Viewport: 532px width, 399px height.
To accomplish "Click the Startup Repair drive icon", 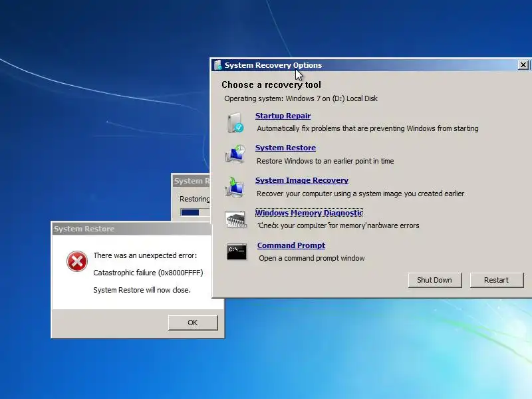I will (235, 123).
